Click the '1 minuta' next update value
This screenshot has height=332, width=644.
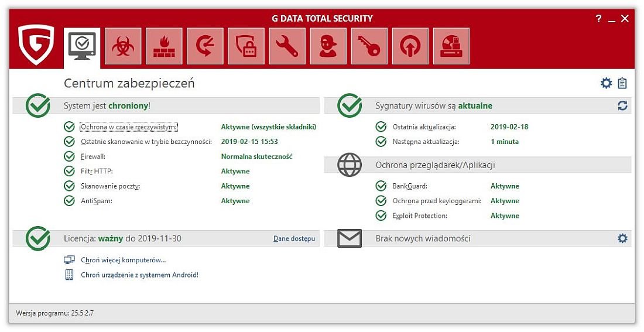tap(504, 142)
